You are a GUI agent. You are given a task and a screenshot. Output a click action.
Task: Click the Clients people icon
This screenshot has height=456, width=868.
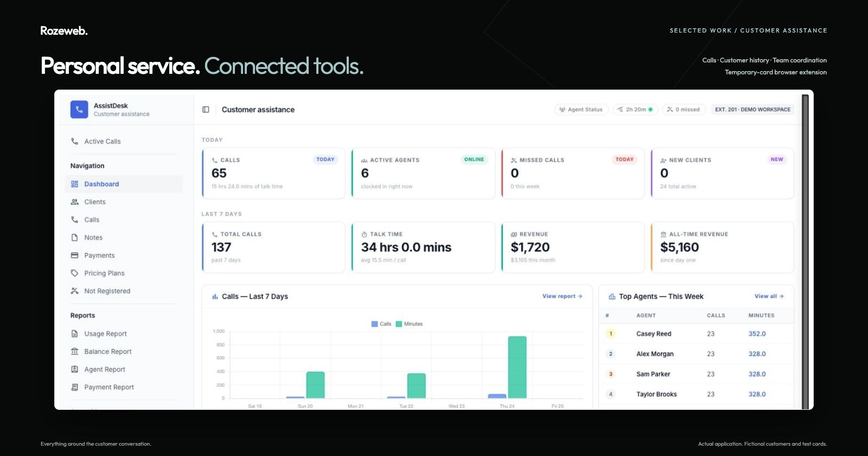pyautogui.click(x=75, y=202)
